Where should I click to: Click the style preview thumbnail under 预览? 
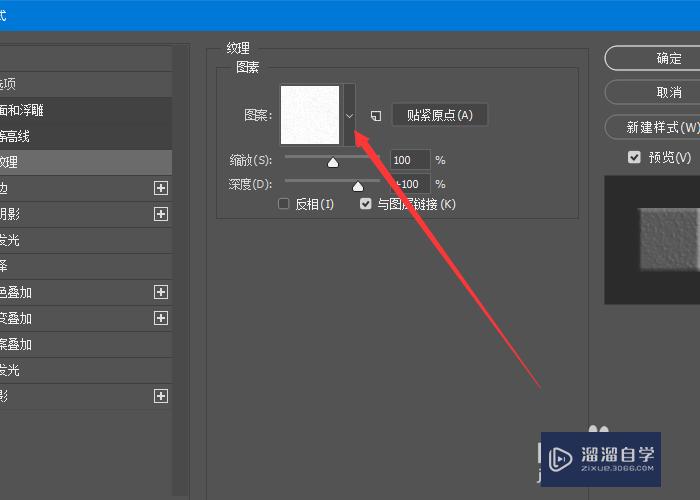click(x=652, y=240)
